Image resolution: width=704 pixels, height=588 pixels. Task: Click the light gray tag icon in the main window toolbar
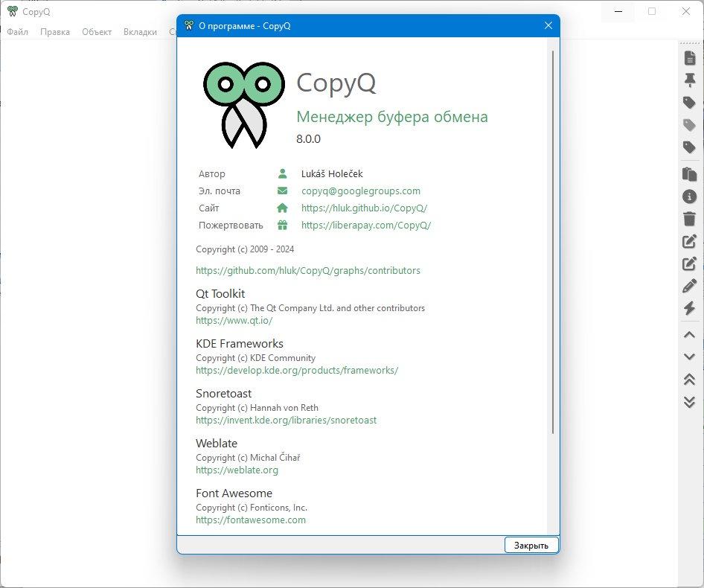pos(690,125)
